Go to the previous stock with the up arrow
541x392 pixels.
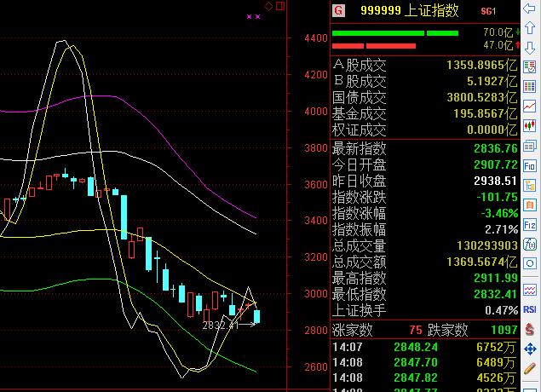pyautogui.click(x=530, y=28)
